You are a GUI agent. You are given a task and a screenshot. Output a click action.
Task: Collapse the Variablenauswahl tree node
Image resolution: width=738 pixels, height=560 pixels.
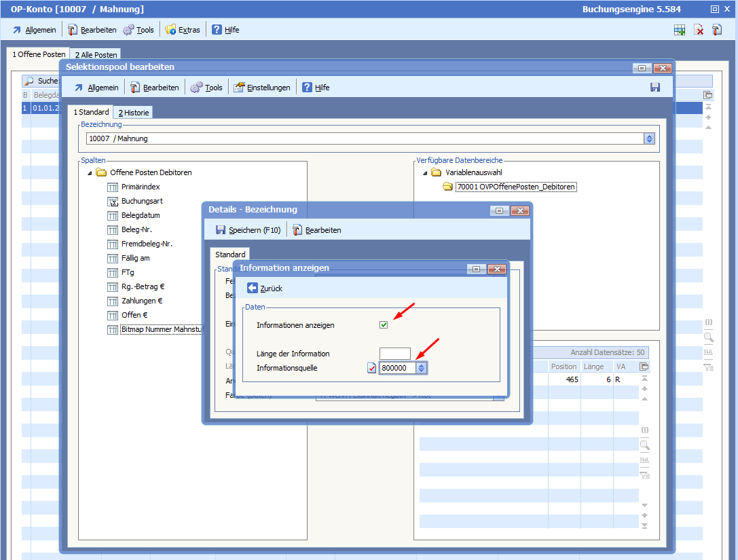point(425,173)
